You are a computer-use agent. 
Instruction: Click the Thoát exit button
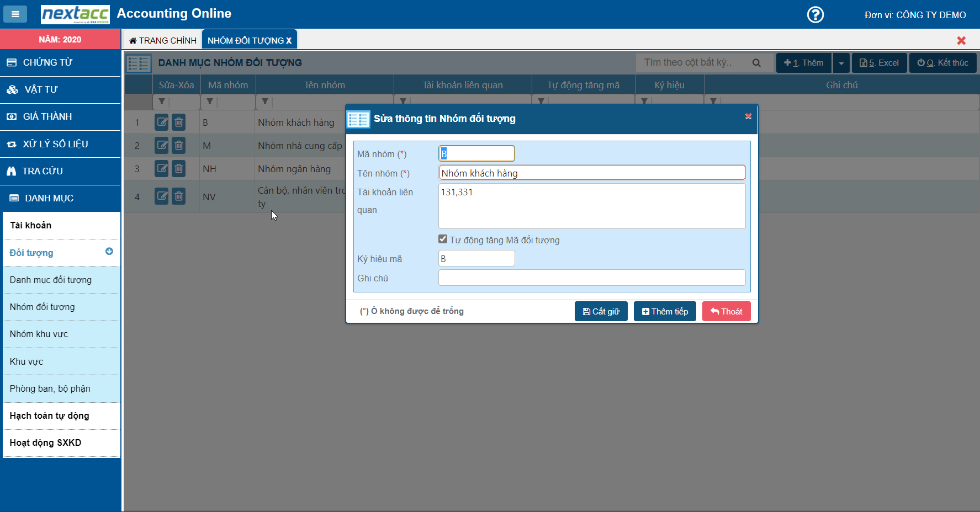pyautogui.click(x=726, y=311)
